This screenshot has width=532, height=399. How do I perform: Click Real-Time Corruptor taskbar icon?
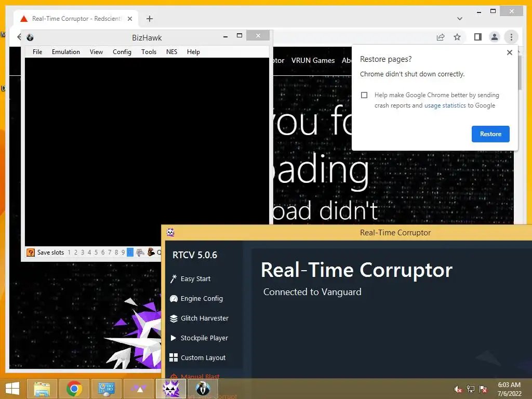pos(171,389)
